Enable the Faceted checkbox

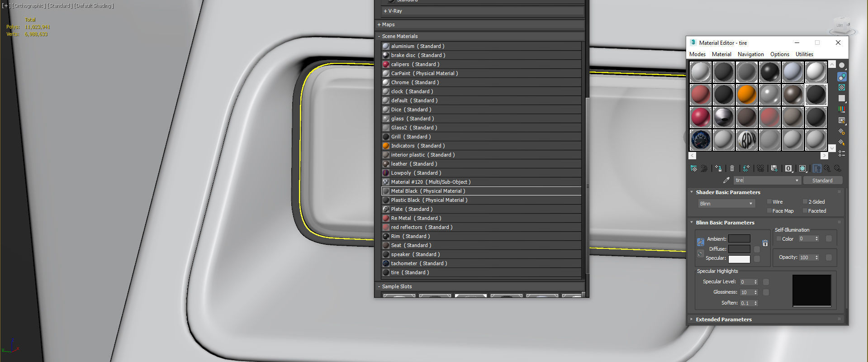click(x=805, y=210)
